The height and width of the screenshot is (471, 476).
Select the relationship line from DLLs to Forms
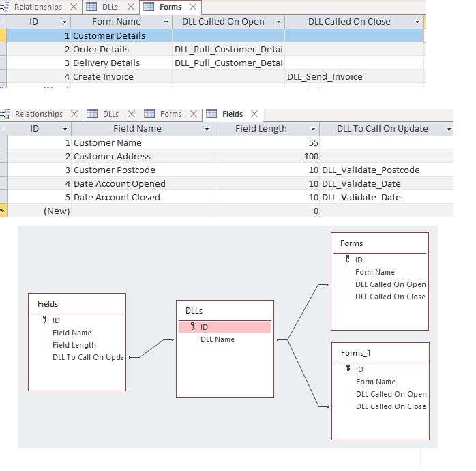pyautogui.click(x=303, y=312)
